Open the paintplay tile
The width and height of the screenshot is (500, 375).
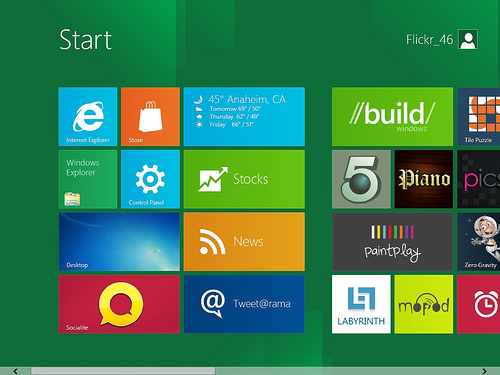[x=392, y=242]
